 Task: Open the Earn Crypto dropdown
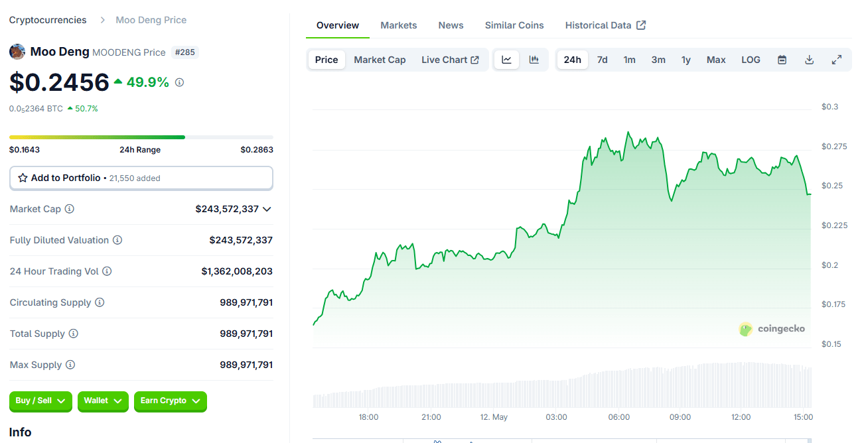coord(170,401)
